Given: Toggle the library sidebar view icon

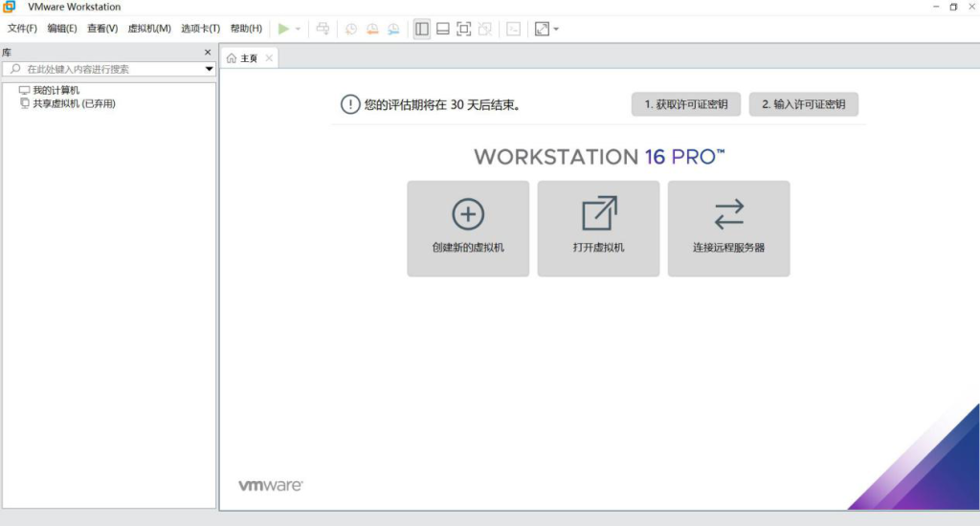Looking at the screenshot, I should pos(422,29).
